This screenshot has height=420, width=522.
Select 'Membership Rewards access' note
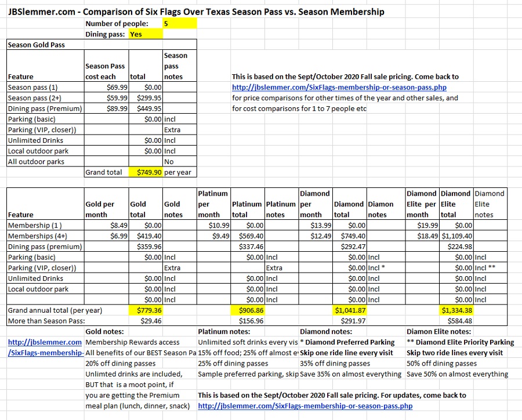[132, 342]
